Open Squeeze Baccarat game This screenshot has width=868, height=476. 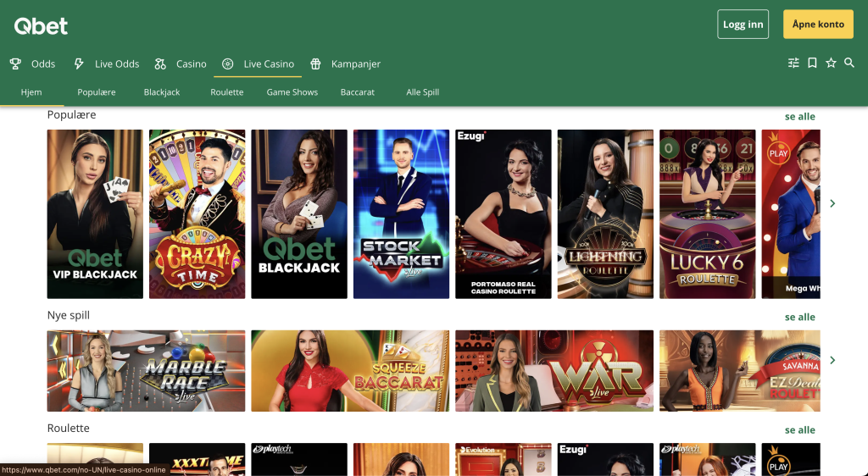point(350,371)
